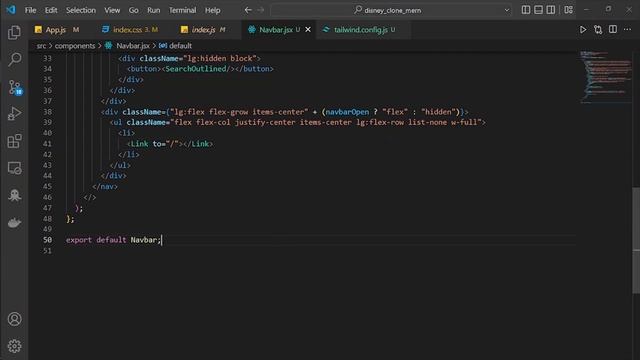
Task: Click the components breadcrumb
Action: tap(75, 46)
